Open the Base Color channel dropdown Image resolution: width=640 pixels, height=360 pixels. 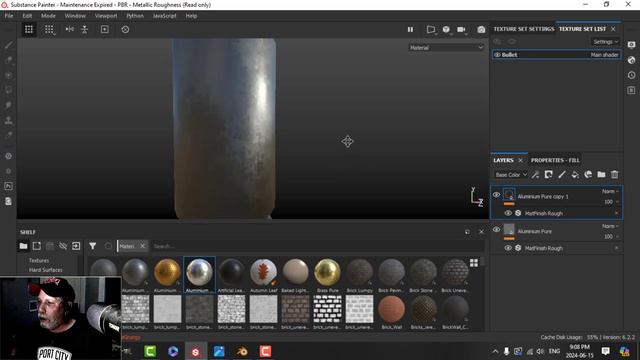point(511,175)
